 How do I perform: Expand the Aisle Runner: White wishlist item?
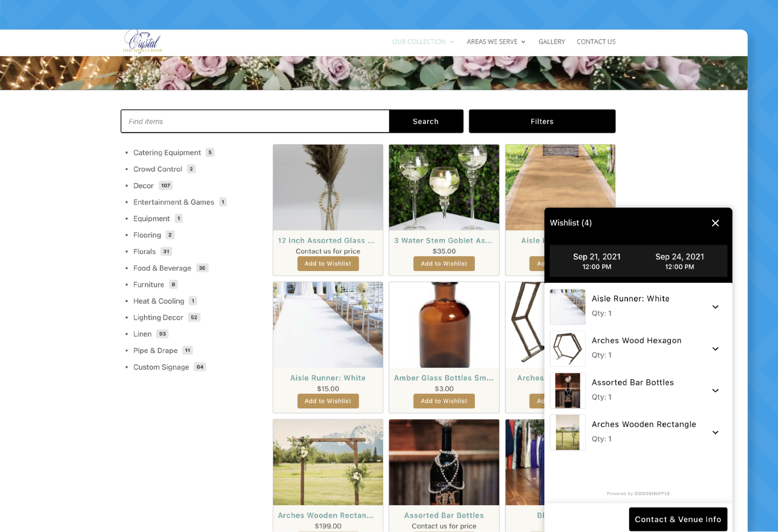(715, 307)
